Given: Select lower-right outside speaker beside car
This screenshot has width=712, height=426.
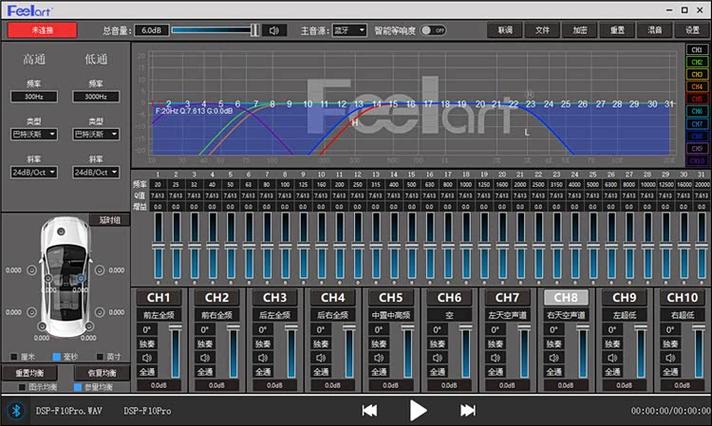Looking at the screenshot, I should (x=99, y=312).
